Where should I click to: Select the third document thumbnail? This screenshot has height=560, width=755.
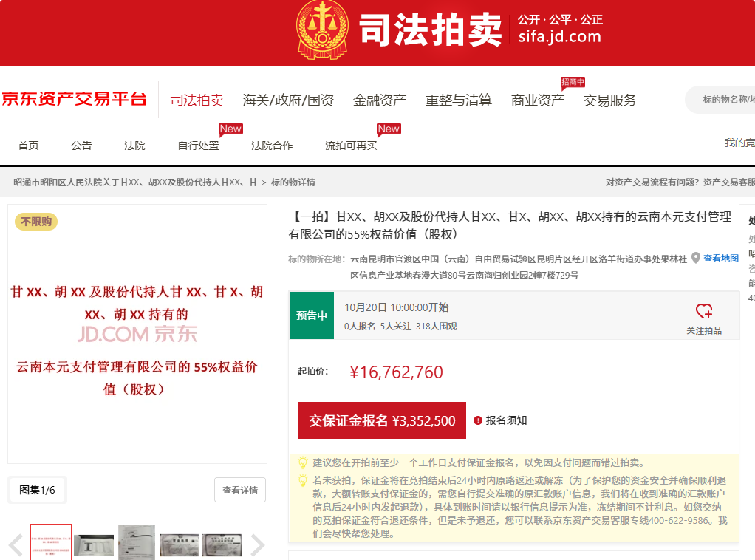pyautogui.click(x=137, y=543)
